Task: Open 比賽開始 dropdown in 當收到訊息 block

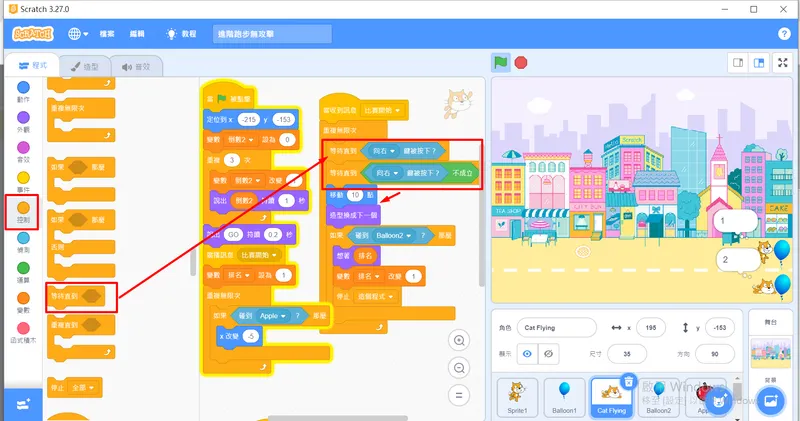Action: [383, 110]
